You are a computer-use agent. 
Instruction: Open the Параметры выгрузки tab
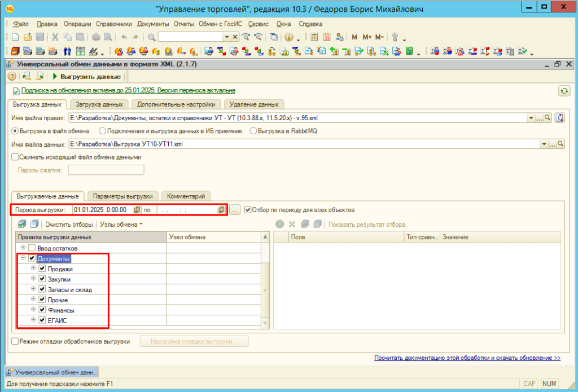point(123,196)
